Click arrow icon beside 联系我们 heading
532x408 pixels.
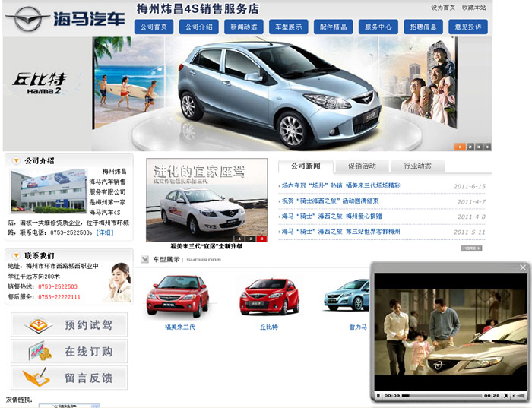[x=16, y=255]
